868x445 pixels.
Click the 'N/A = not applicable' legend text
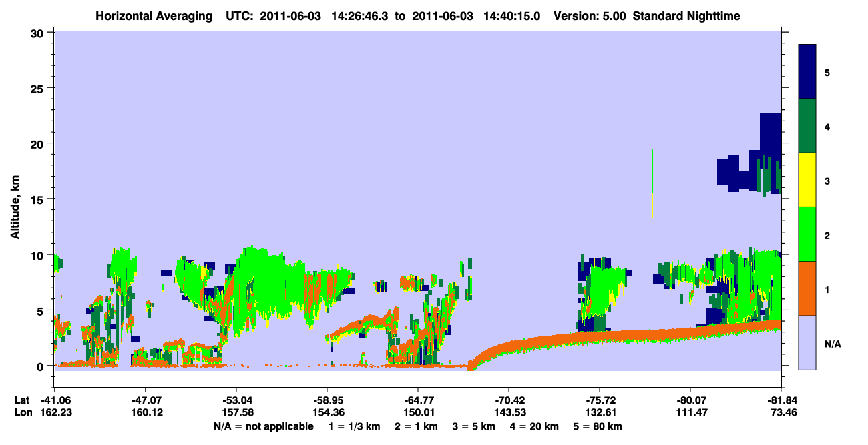click(264, 426)
